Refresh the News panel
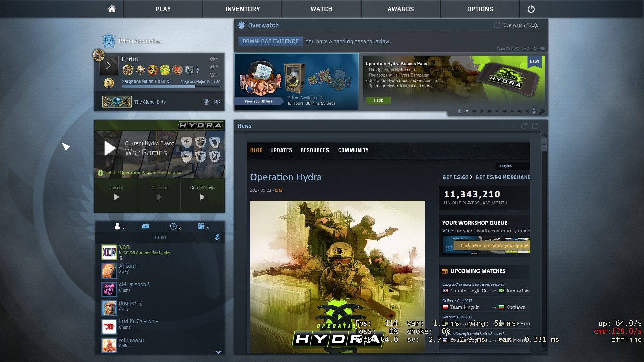The image size is (644, 362). tap(523, 126)
